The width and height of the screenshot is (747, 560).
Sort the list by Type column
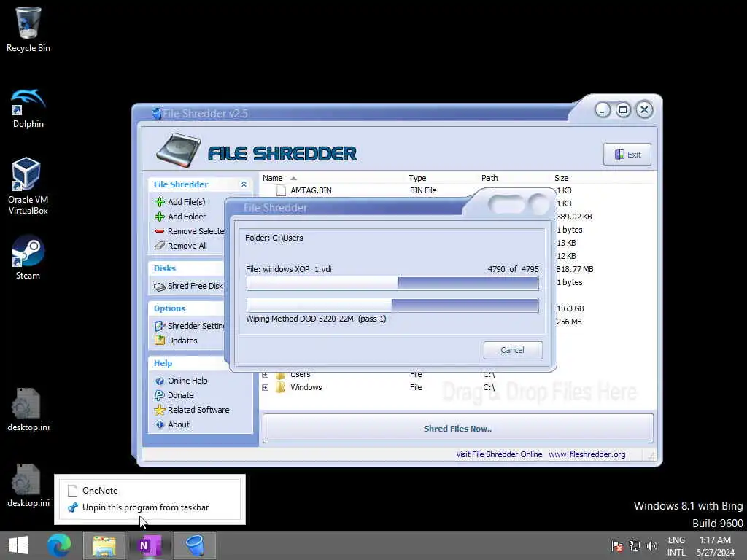pos(417,178)
